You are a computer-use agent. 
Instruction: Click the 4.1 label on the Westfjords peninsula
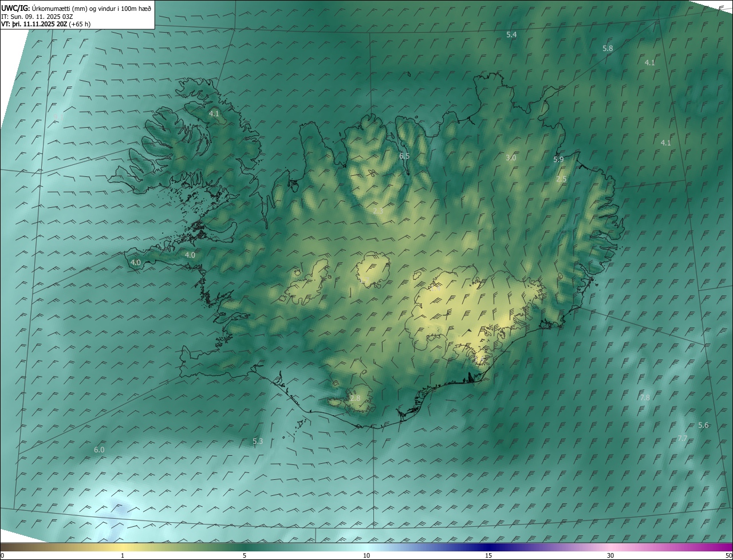(x=214, y=114)
